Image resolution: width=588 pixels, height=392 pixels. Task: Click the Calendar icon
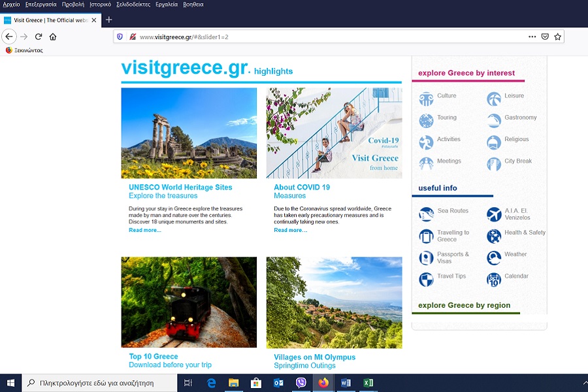pyautogui.click(x=494, y=280)
